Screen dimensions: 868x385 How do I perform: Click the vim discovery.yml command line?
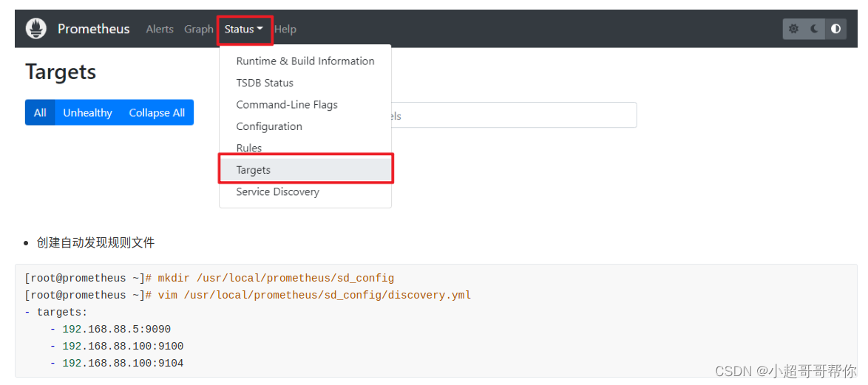pos(248,296)
